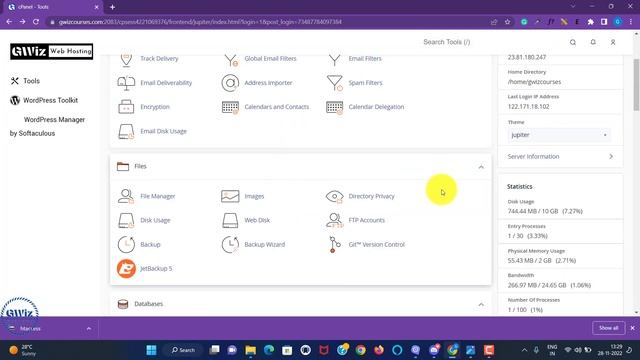Click the FTP Accounts link text
This screenshot has height=360, width=640.
(367, 220)
